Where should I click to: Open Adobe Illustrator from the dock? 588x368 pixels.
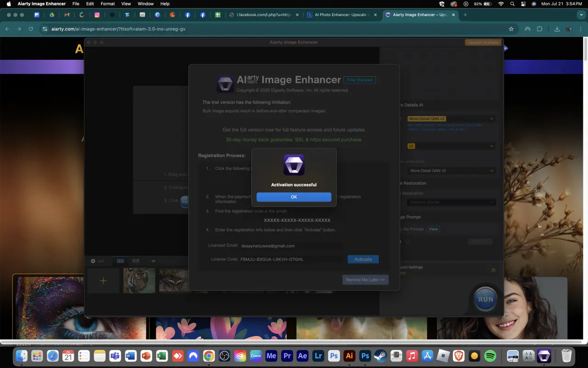pos(349,356)
